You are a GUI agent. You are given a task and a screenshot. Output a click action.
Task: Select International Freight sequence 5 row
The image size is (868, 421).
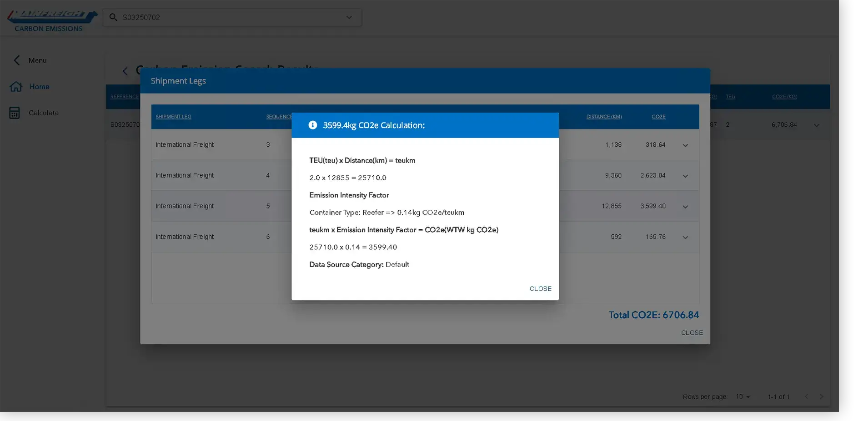[x=425, y=206]
